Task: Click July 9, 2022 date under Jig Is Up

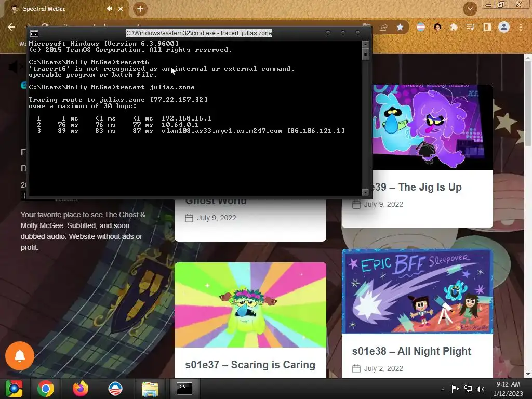Action: point(383,204)
